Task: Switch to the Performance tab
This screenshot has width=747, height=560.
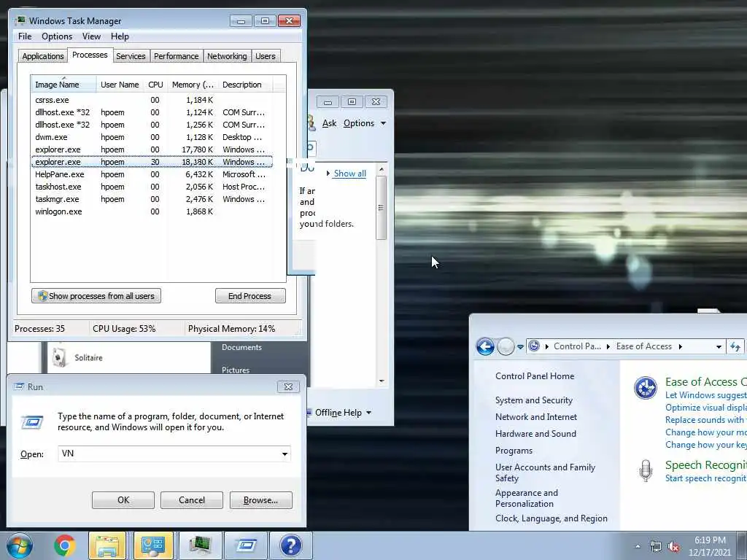Action: click(x=176, y=56)
